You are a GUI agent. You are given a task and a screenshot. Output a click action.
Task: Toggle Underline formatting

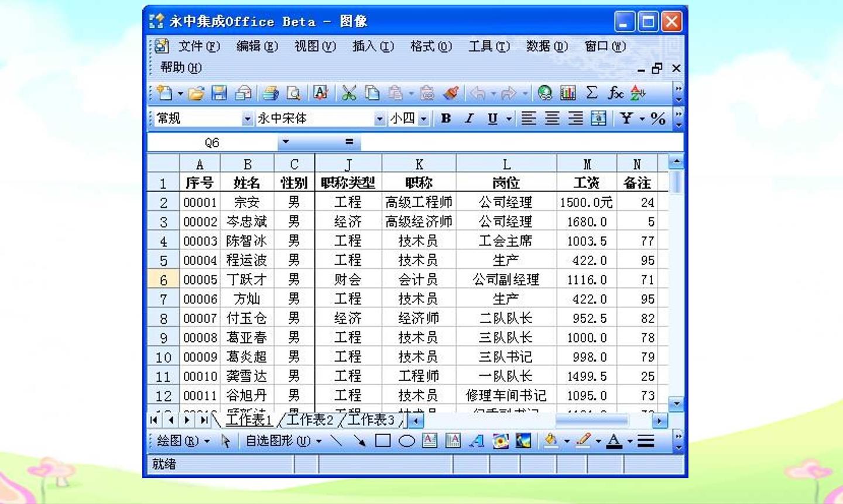click(x=492, y=118)
